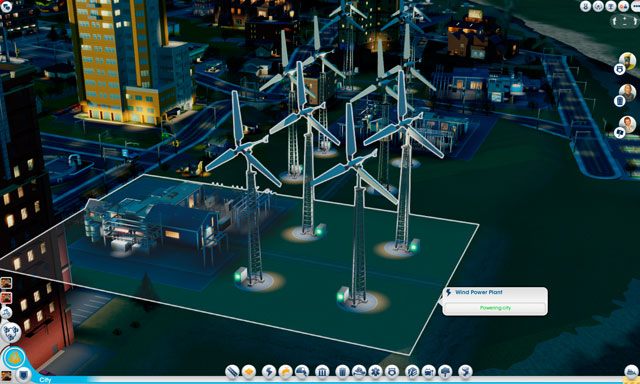Open the Roads tool in bottom toolbar
The width and height of the screenshot is (640, 384).
click(x=232, y=371)
